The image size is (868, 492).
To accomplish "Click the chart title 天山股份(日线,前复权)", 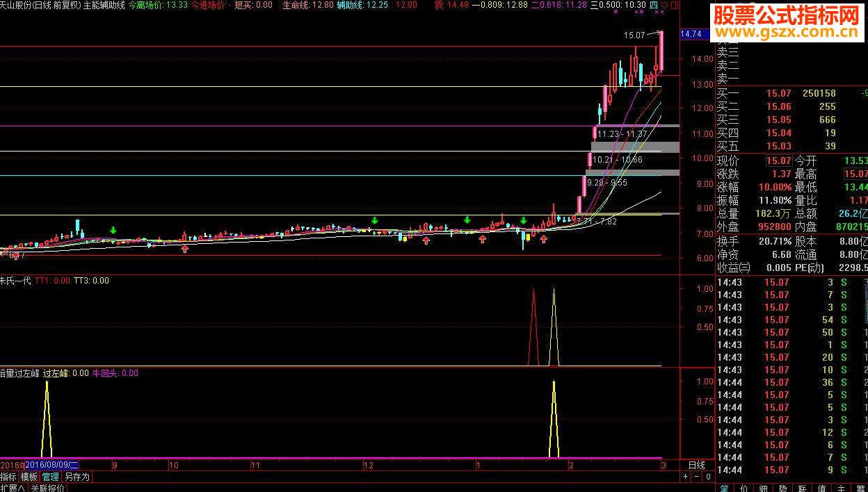I will 40,5.
